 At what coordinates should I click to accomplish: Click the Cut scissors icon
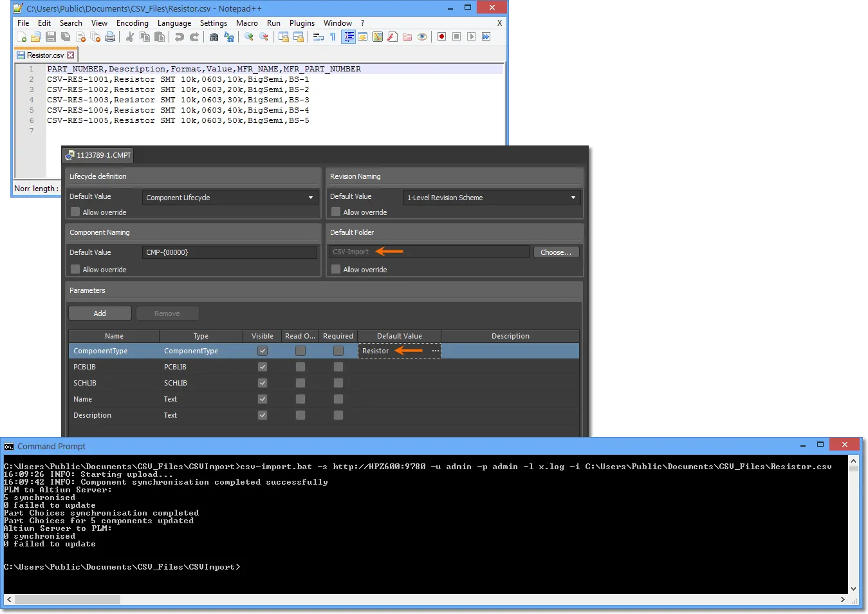[129, 37]
